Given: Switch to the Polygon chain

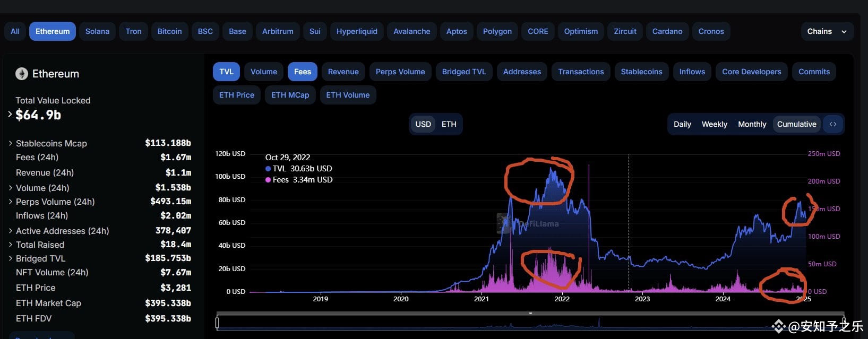Looking at the screenshot, I should (x=497, y=31).
